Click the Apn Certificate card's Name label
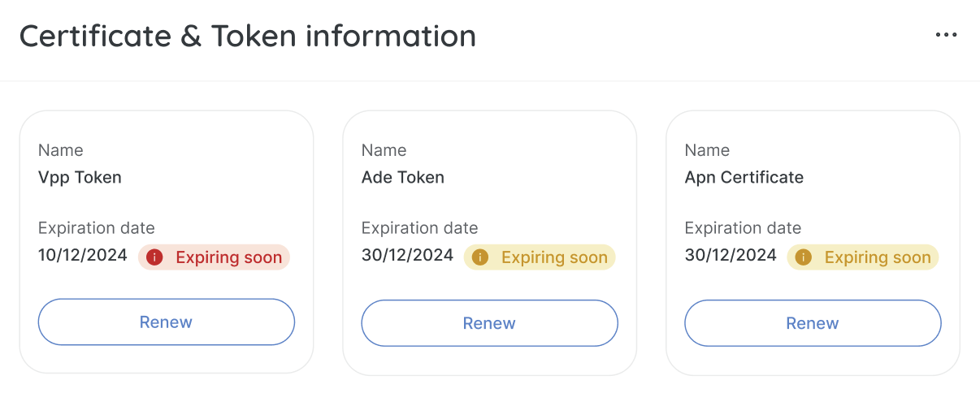The image size is (980, 393). [708, 150]
